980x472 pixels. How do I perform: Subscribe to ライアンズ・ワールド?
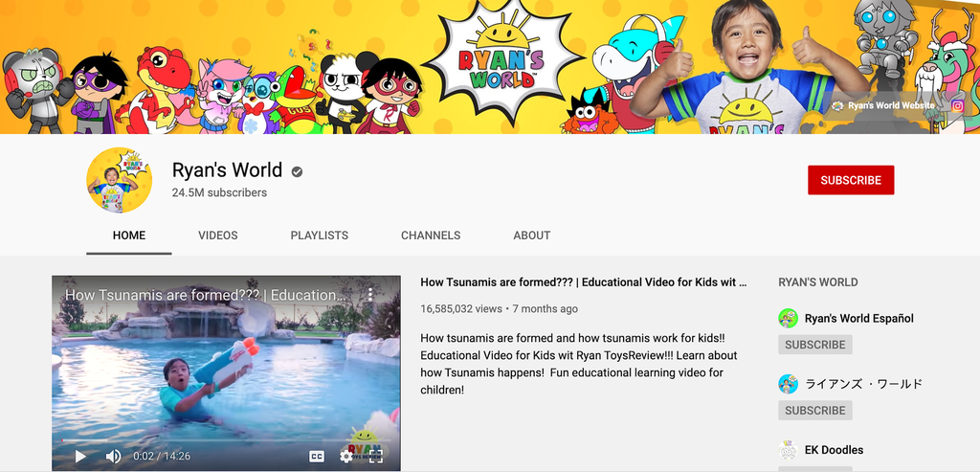815,410
